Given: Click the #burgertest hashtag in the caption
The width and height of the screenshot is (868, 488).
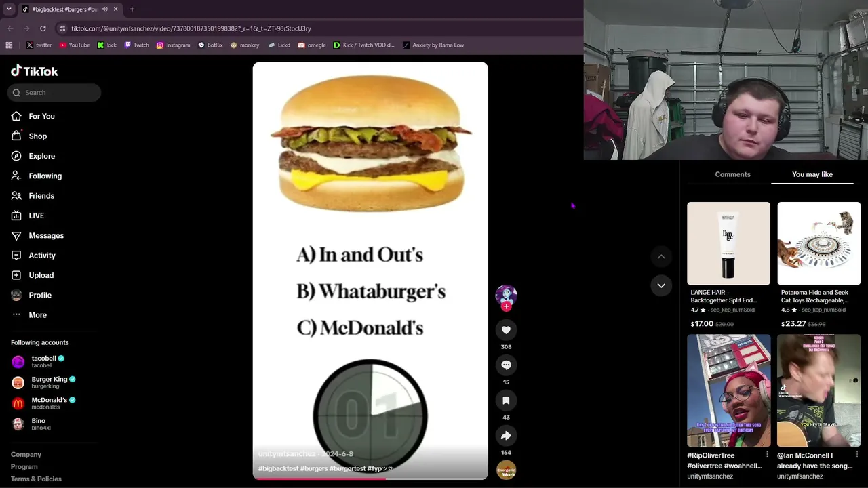Looking at the screenshot, I should (x=347, y=468).
